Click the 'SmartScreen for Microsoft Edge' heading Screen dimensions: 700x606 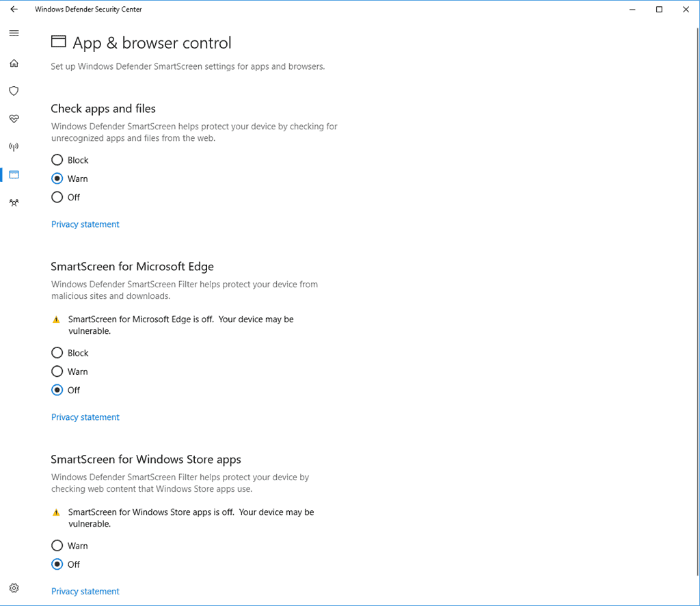[132, 267]
